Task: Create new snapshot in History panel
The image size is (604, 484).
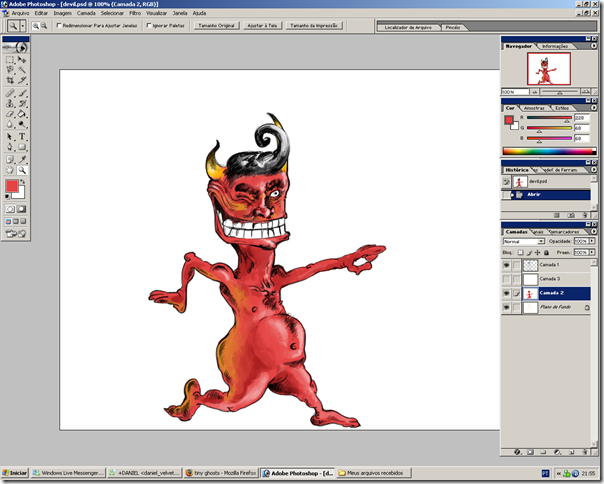Action: point(572,215)
